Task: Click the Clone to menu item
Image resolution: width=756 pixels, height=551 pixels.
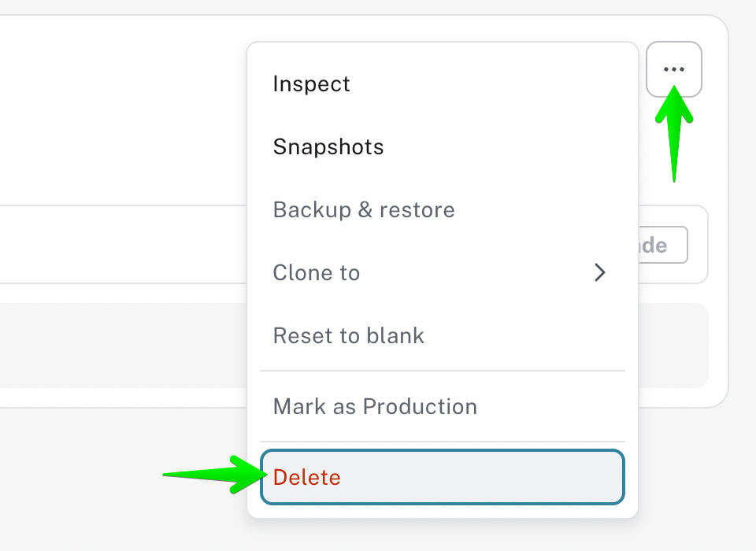Action: (x=317, y=273)
